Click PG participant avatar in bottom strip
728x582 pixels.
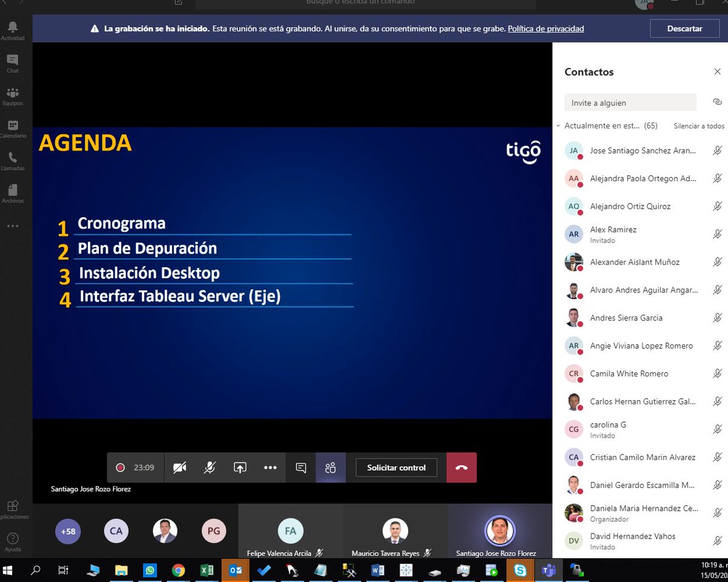pyautogui.click(x=214, y=531)
